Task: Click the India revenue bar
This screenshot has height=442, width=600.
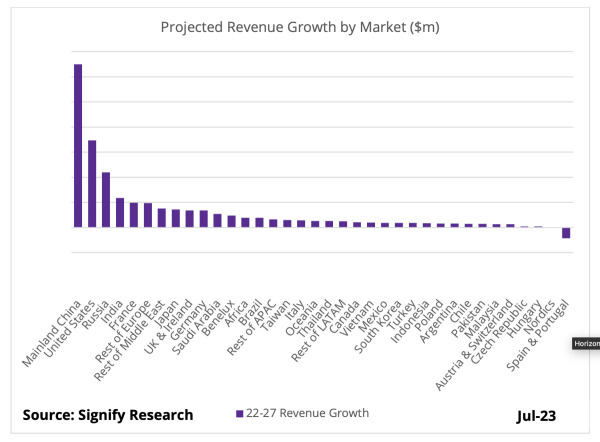Action: pyautogui.click(x=120, y=213)
